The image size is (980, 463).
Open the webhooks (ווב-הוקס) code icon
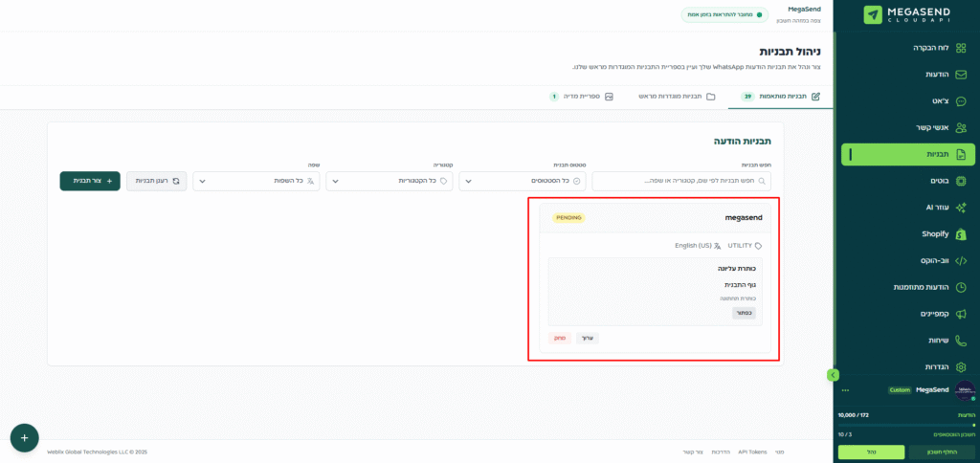pos(961,260)
